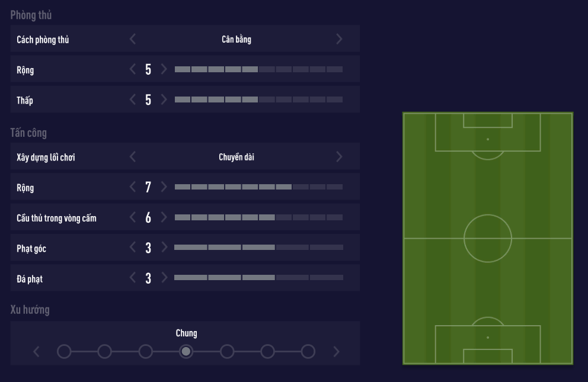This screenshot has width=588, height=382.
Task: Increase defensive Thấp value above 5
Action: tap(164, 99)
